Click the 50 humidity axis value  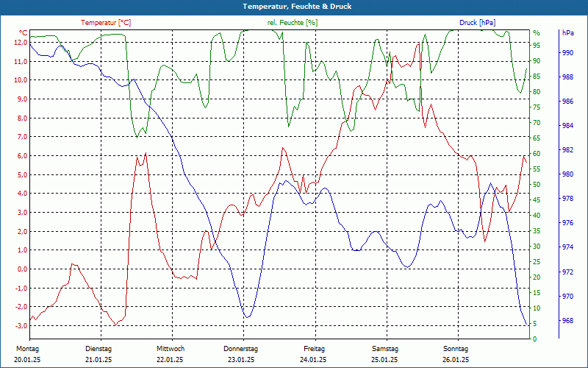tap(537, 185)
